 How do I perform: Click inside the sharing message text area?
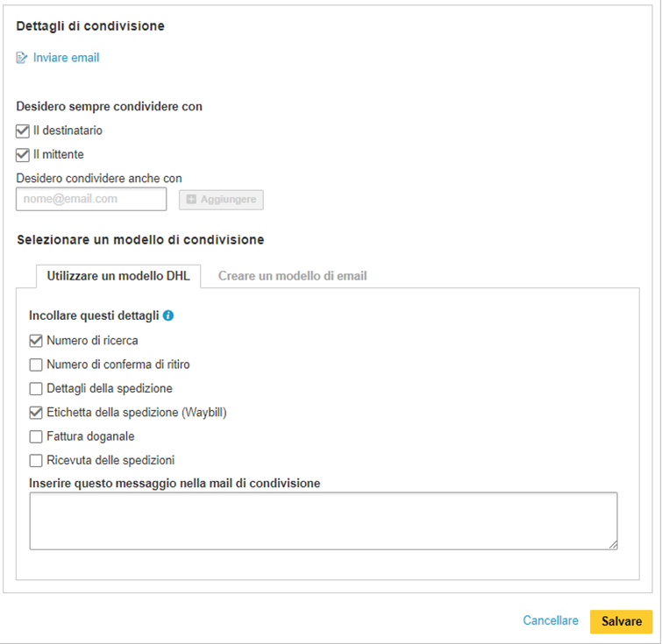324,520
